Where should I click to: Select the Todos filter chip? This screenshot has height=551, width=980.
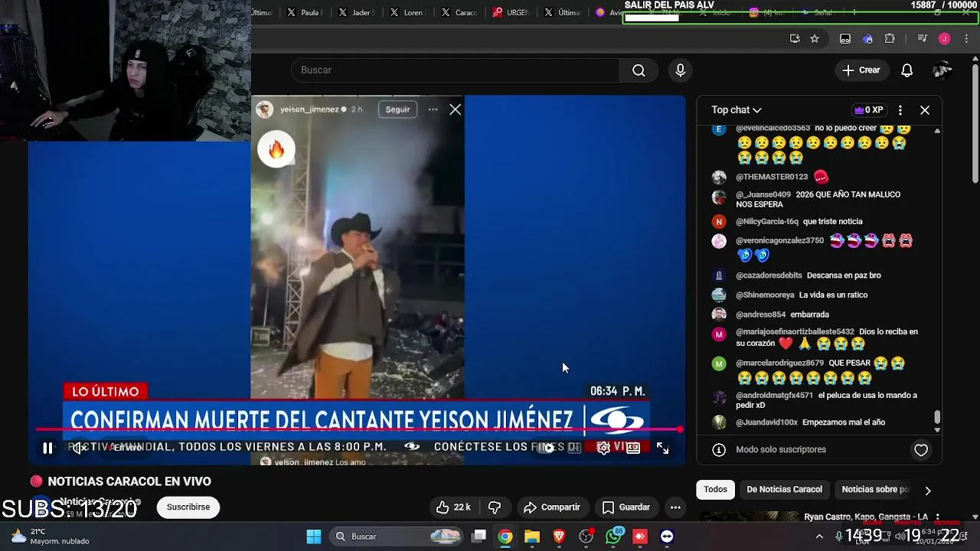(x=715, y=490)
